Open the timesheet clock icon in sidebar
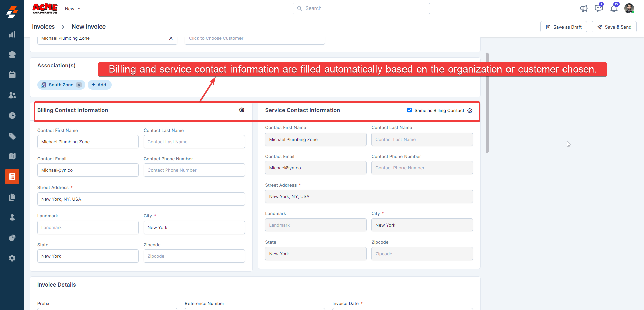Image resolution: width=644 pixels, height=310 pixels. click(12, 116)
